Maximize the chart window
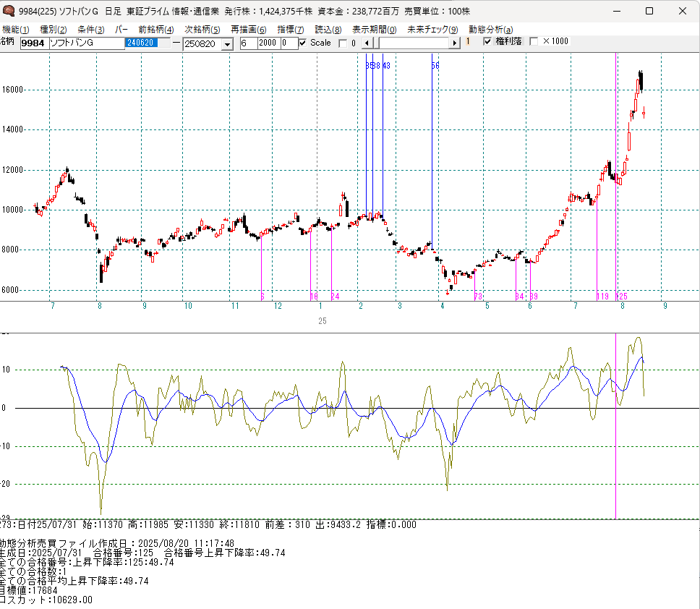Image resolution: width=700 pixels, height=609 pixels. point(649,11)
